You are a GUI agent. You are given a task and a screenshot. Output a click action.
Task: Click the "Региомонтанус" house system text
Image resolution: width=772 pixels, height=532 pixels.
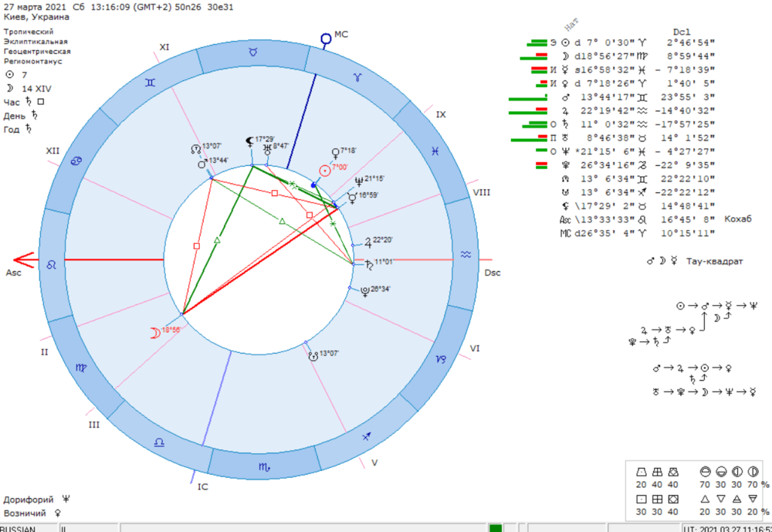coord(33,62)
